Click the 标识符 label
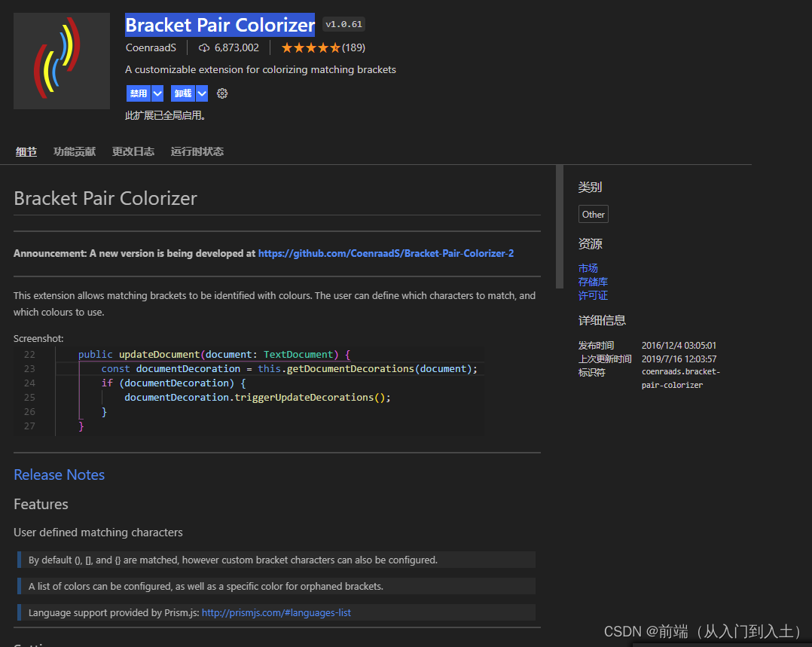 click(x=591, y=372)
